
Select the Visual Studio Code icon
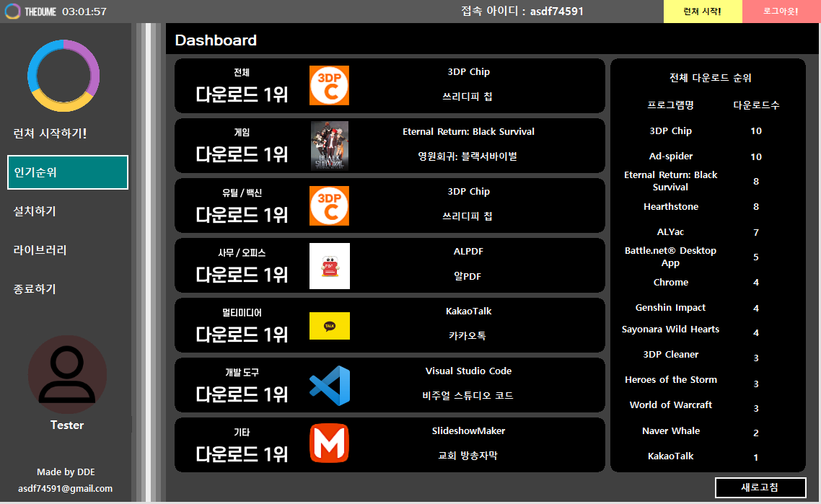pyautogui.click(x=329, y=385)
